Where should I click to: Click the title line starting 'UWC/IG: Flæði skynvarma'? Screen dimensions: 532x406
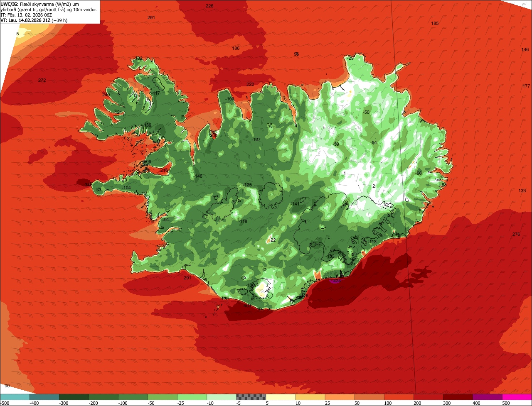[x=40, y=4]
